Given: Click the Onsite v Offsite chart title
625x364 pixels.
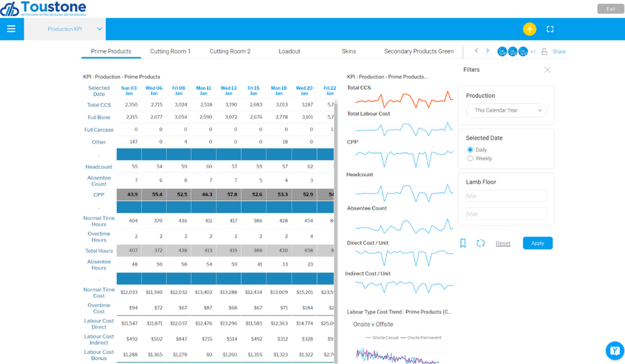Looking at the screenshot, I should [373, 325].
